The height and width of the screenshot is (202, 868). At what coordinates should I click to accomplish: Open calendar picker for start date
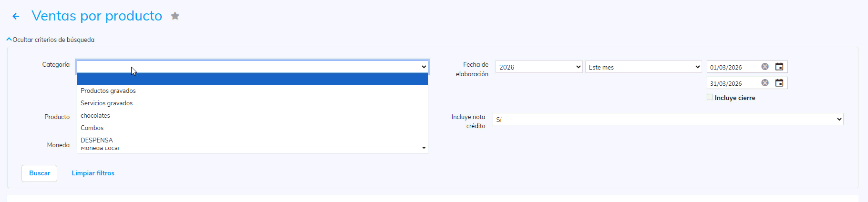779,67
